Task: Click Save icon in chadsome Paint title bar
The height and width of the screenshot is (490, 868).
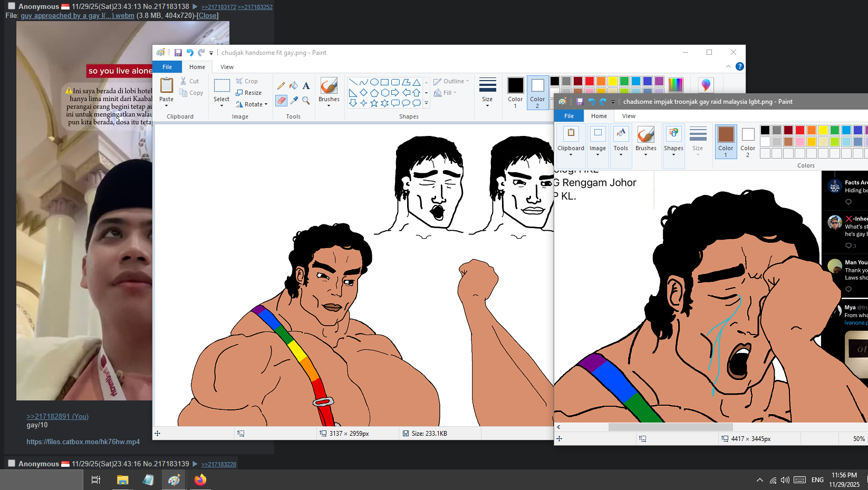Action: point(580,102)
